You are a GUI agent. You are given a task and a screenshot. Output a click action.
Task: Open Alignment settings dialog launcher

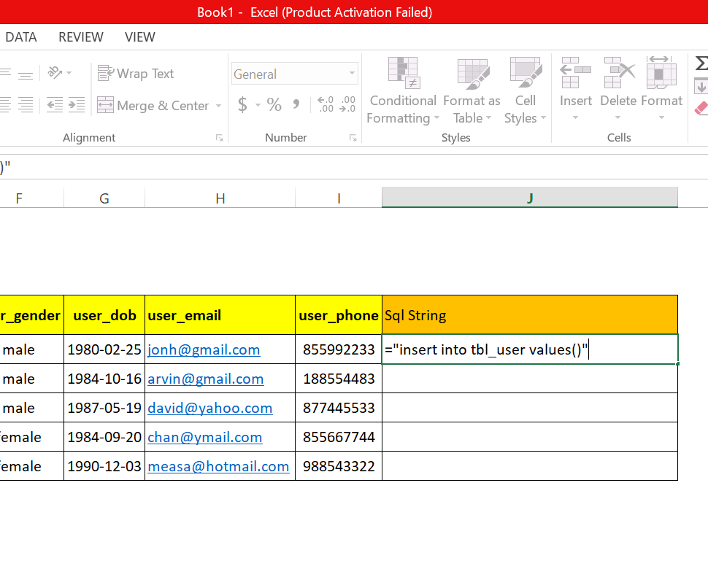[x=220, y=138]
